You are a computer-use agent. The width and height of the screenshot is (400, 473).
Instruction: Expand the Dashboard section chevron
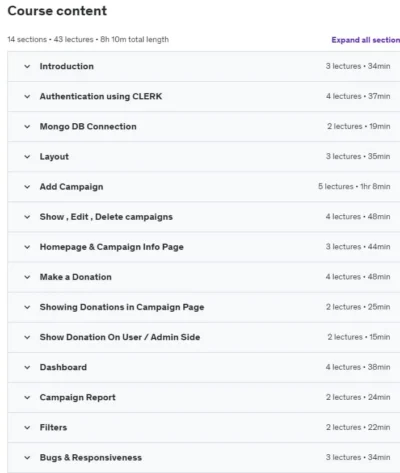coord(27,367)
